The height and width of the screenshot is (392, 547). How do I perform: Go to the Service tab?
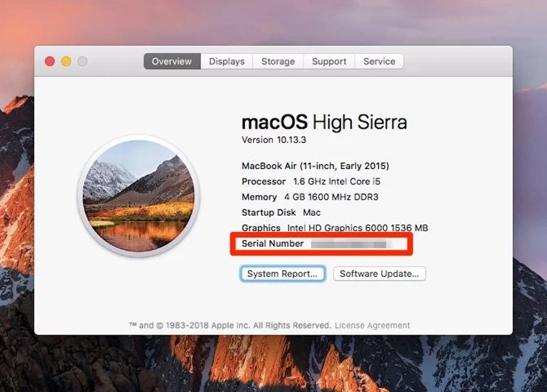click(x=379, y=62)
